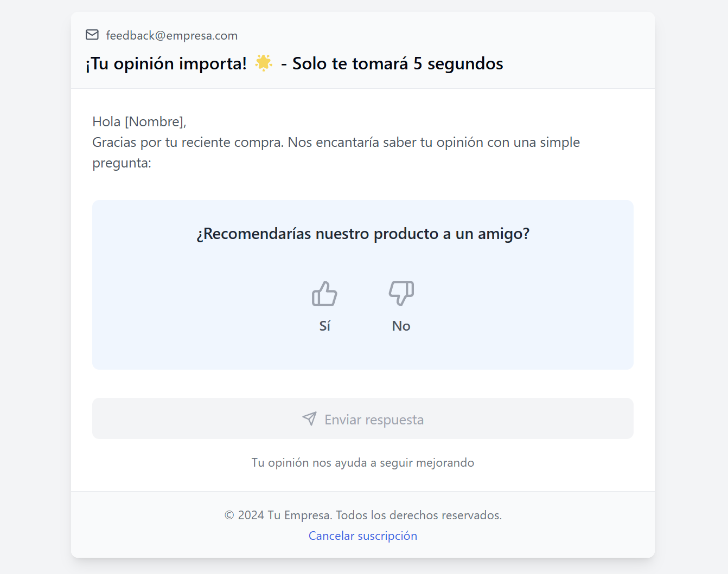This screenshot has width=728, height=574.
Task: Click the "¡Tu opinión importa!" subject heading
Action: tap(166, 63)
